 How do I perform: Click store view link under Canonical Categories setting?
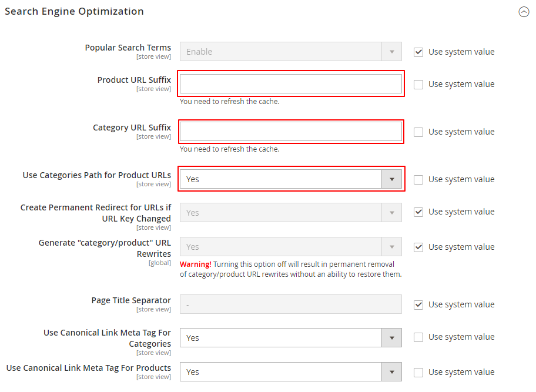coord(153,353)
